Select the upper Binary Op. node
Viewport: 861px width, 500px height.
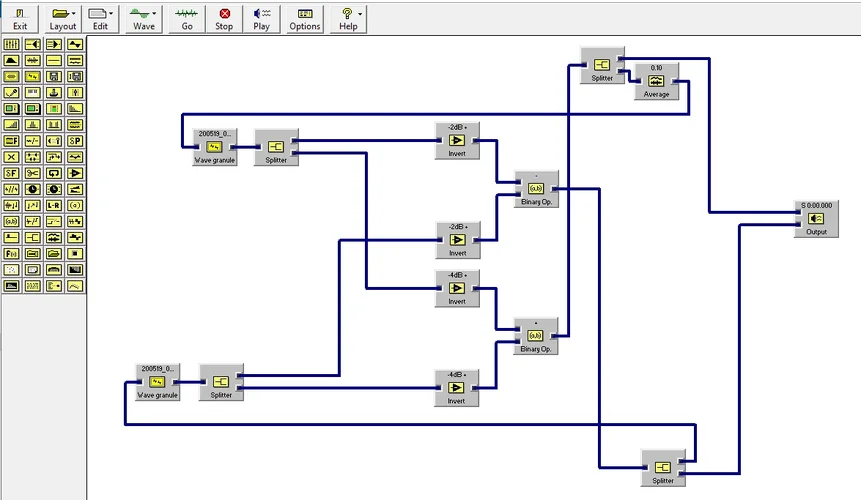click(x=536, y=189)
